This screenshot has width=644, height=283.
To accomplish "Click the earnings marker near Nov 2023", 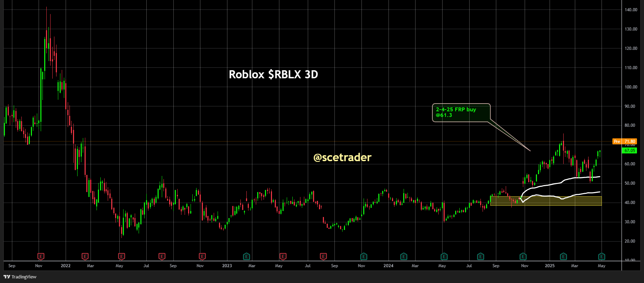I will coord(364,256).
